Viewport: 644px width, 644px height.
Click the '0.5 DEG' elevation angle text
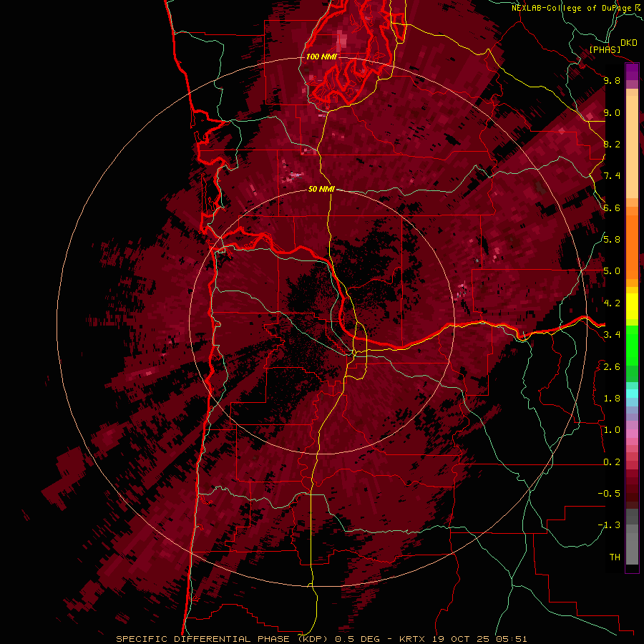[356, 639]
